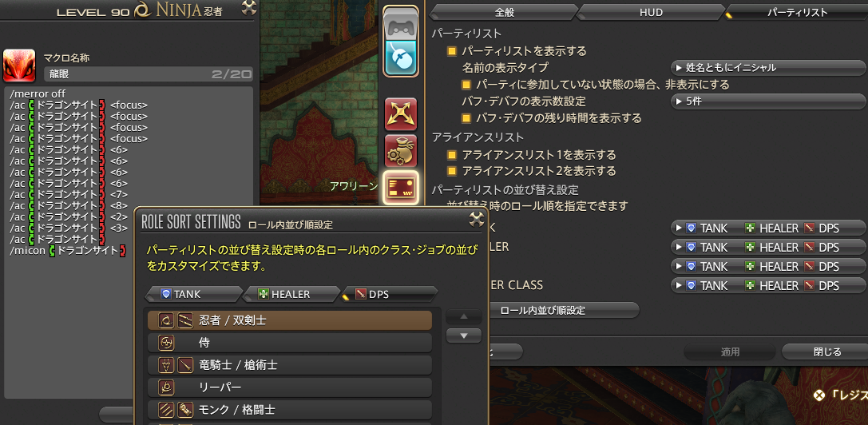This screenshot has width=868, height=425.
Task: Move selected job down with arrow
Action: click(464, 336)
